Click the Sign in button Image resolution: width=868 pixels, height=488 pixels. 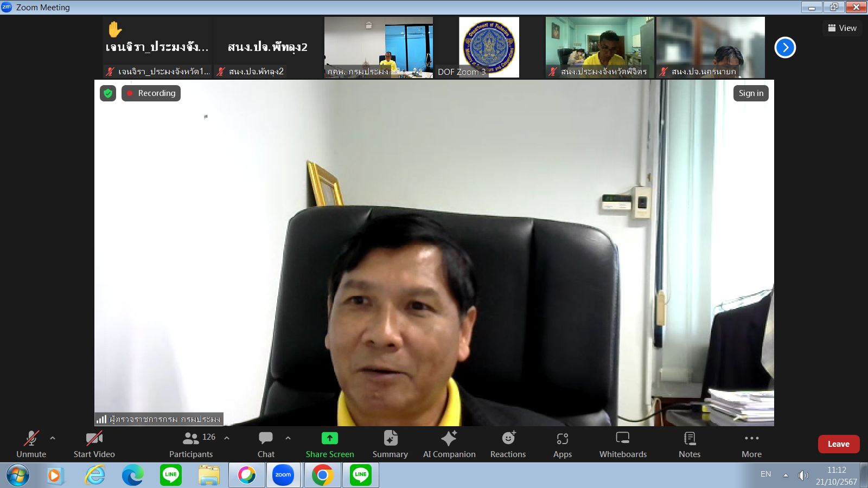[x=751, y=93]
